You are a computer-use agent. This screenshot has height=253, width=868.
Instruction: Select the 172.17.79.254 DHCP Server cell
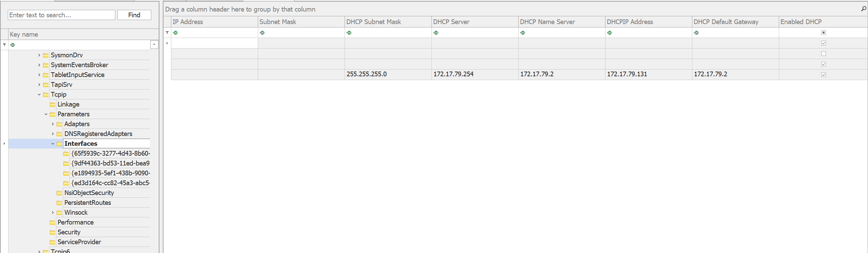pyautogui.click(x=475, y=74)
